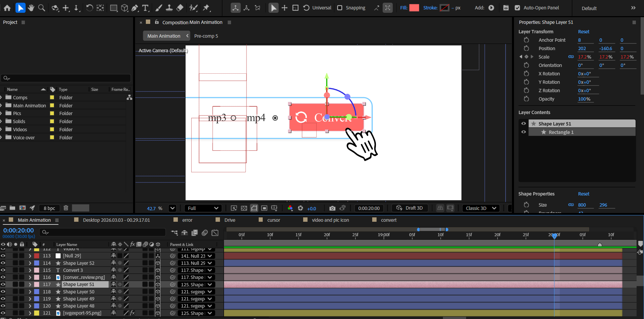The width and height of the screenshot is (644, 319).
Task: Select the Type text tool
Action: click(146, 8)
